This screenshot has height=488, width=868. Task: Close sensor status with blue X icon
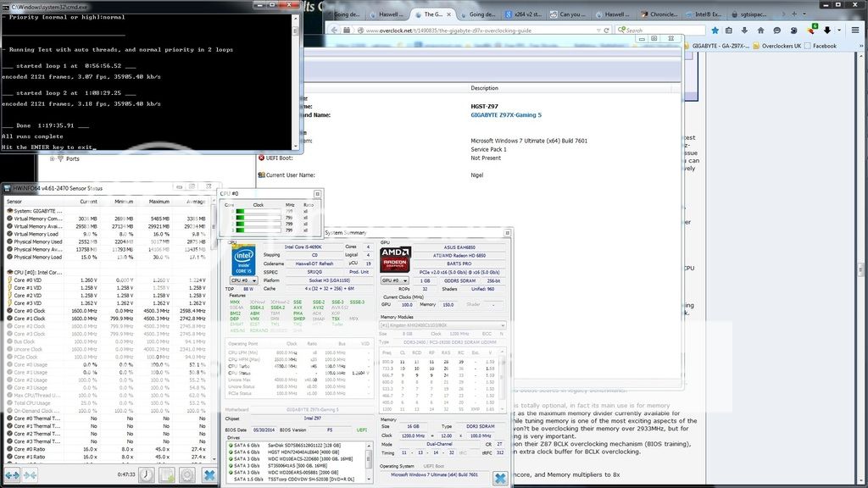tap(210, 474)
